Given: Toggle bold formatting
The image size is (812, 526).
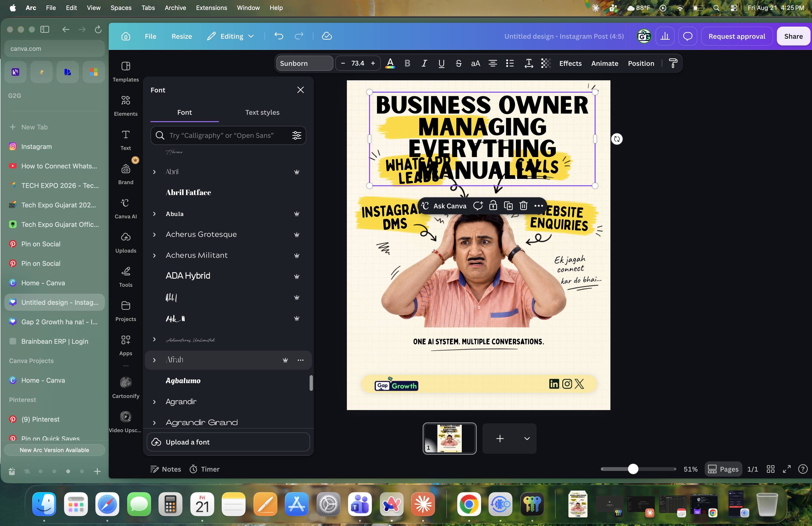Looking at the screenshot, I should [407, 63].
